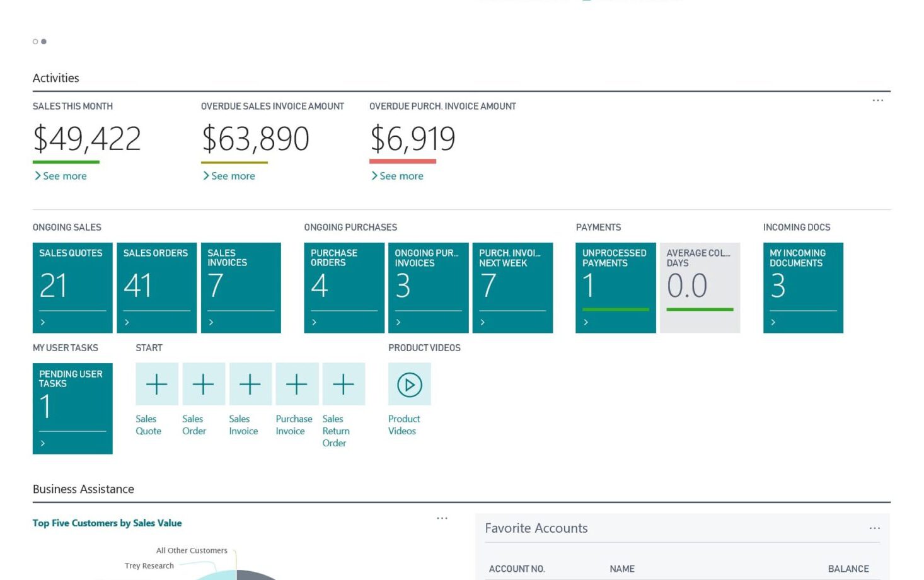Click the $49,422 Sales This Month amount
Image resolution: width=924 pixels, height=580 pixels.
point(87,139)
